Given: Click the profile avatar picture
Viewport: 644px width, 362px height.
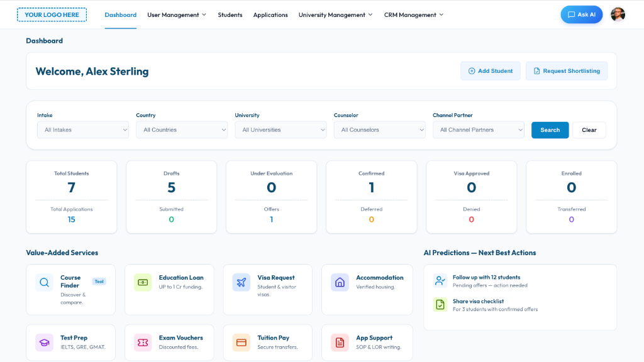Looking at the screenshot, I should tap(618, 14).
